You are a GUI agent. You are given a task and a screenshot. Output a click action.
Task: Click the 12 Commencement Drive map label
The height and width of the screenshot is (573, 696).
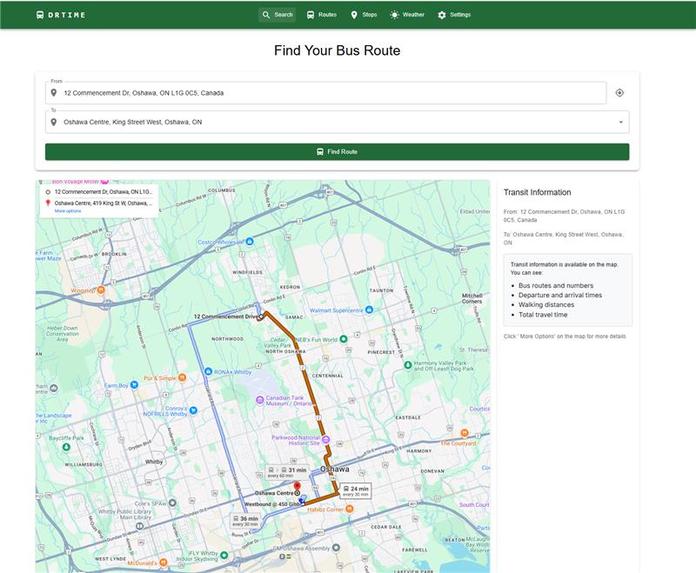(x=225, y=316)
